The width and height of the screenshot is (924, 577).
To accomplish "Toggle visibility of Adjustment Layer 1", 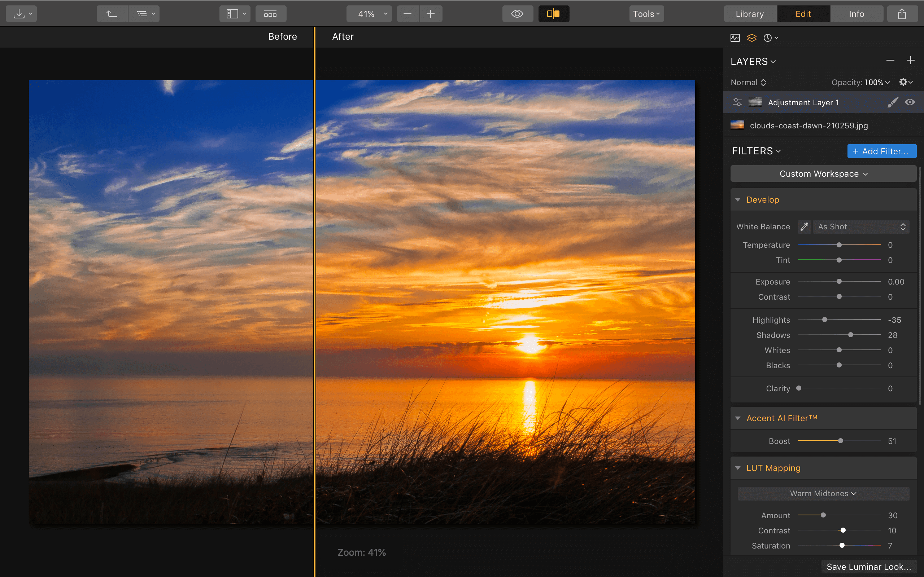I will pyautogui.click(x=910, y=102).
